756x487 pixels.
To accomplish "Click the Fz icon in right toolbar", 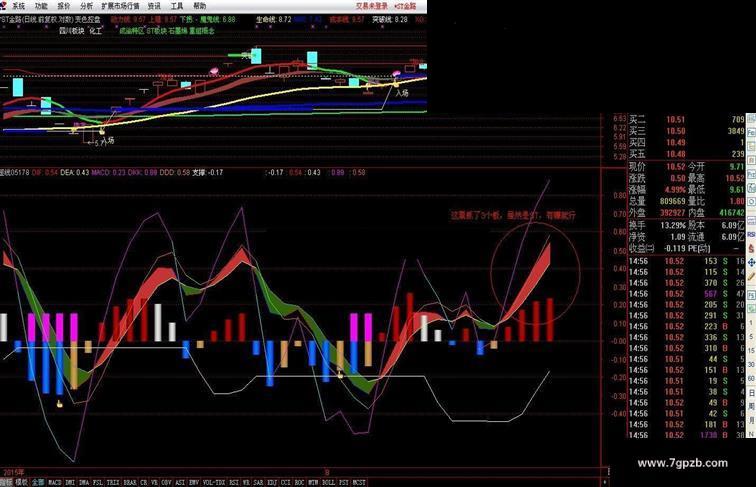I will 751,174.
